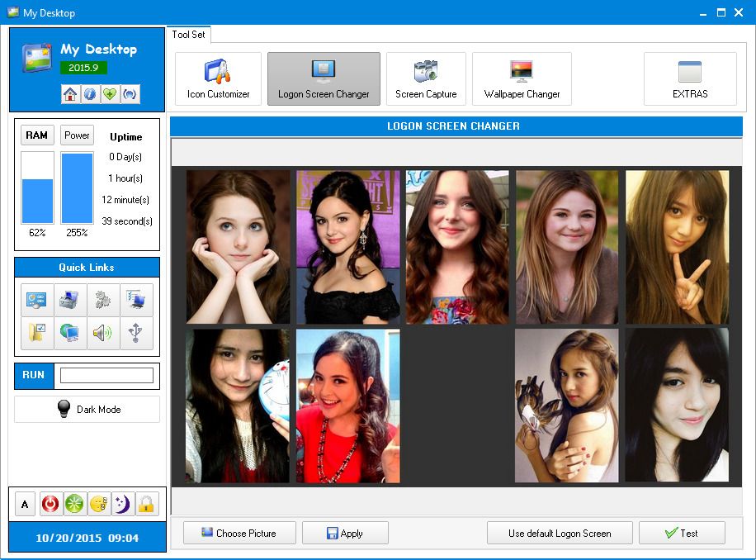Open the EXTRAS panel

point(689,78)
